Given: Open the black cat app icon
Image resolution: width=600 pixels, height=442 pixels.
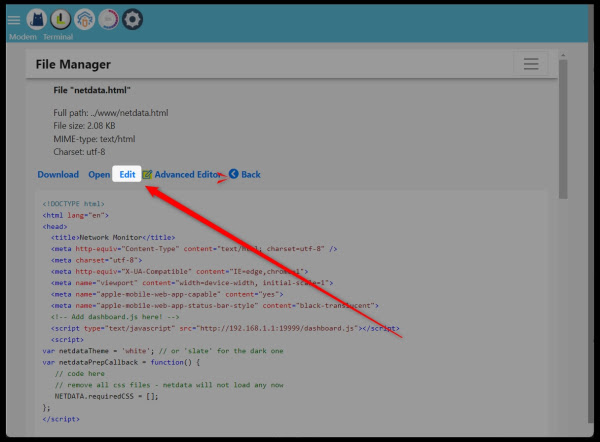Looking at the screenshot, I should point(37,19).
